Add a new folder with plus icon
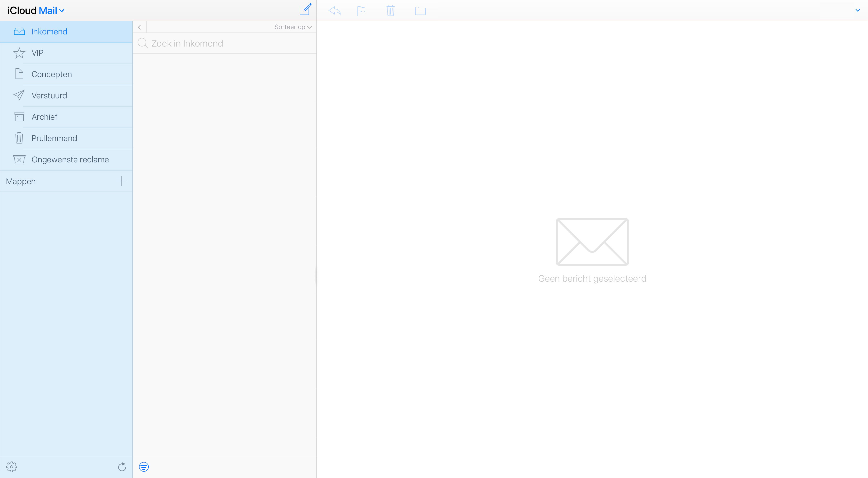 click(121, 181)
